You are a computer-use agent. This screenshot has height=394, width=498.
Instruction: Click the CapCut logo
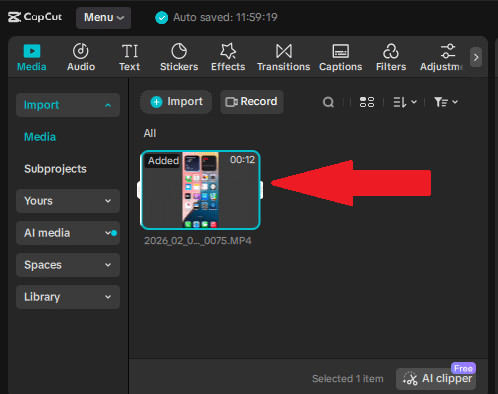[x=35, y=17]
